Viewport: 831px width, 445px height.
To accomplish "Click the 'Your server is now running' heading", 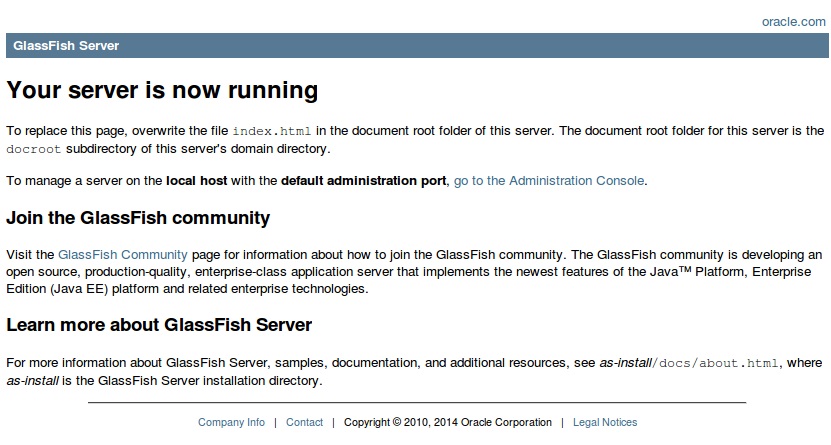I will (162, 90).
